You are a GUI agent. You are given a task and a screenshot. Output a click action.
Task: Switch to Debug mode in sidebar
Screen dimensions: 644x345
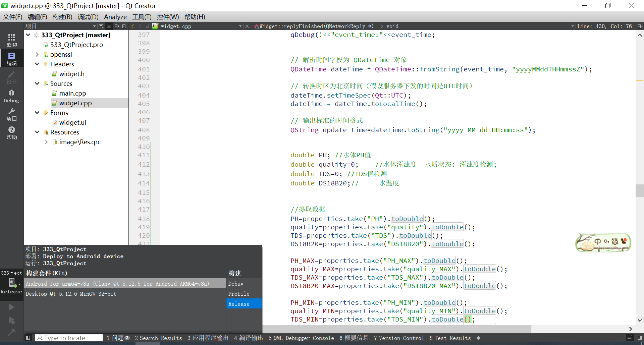click(11, 96)
